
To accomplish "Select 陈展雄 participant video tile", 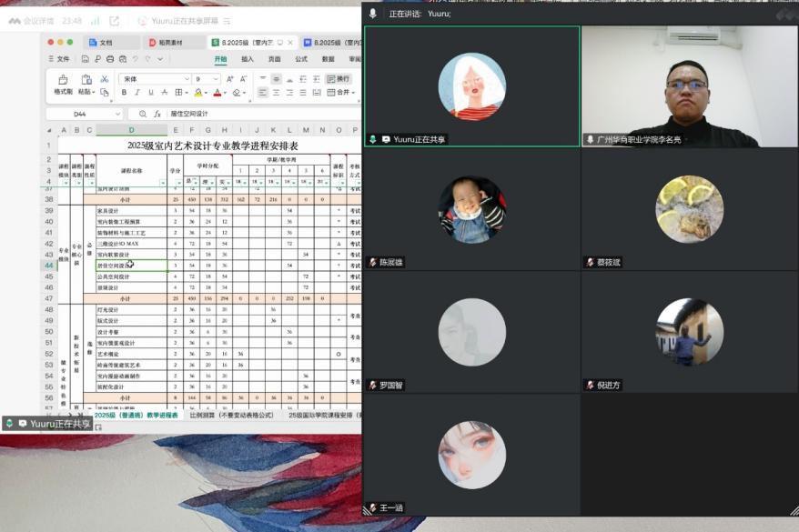I will tap(471, 210).
